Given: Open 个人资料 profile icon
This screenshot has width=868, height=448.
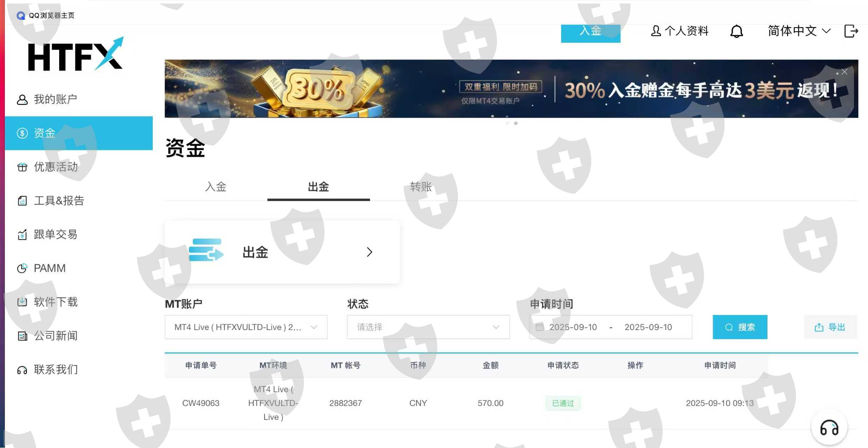Looking at the screenshot, I should tap(656, 31).
